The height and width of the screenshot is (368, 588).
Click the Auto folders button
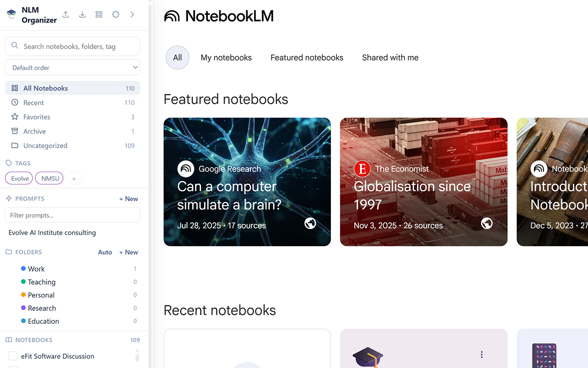(105, 252)
